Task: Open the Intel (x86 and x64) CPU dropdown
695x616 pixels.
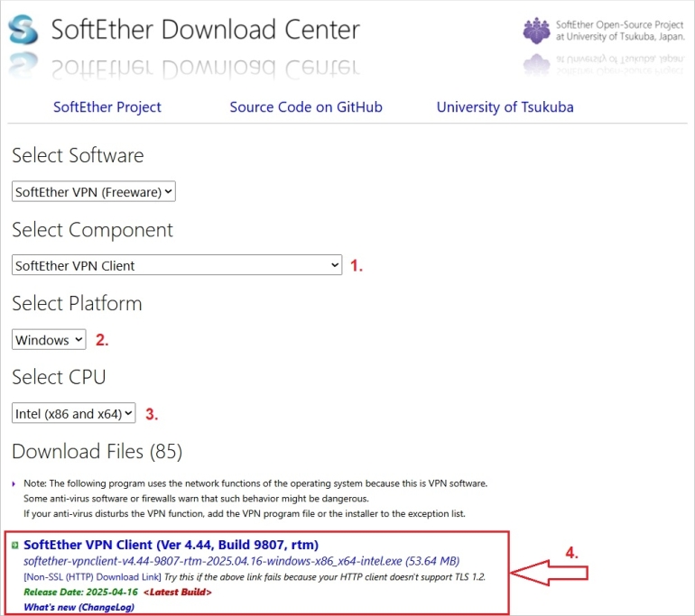Action: click(x=74, y=413)
